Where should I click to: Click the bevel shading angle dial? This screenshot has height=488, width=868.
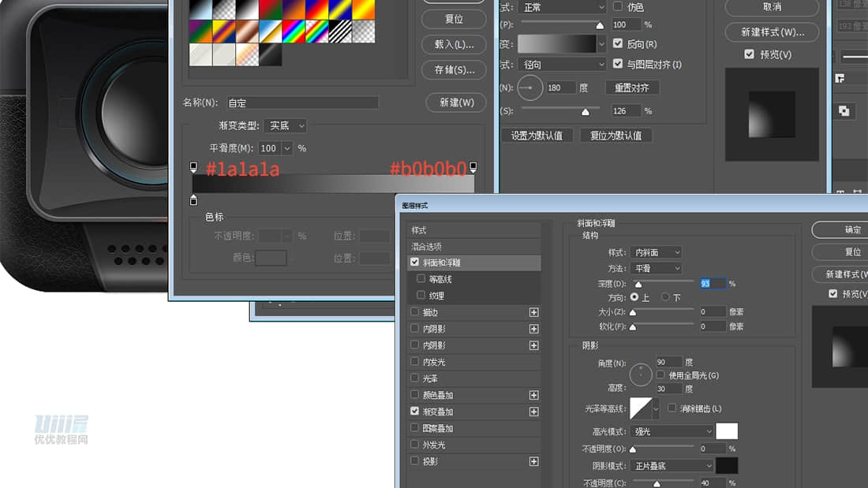point(641,374)
